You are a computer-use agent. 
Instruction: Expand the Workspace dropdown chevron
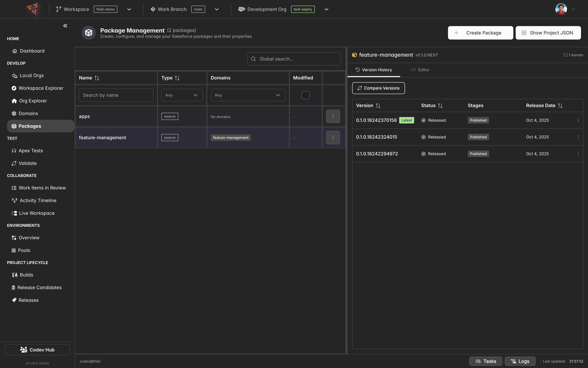point(129,9)
